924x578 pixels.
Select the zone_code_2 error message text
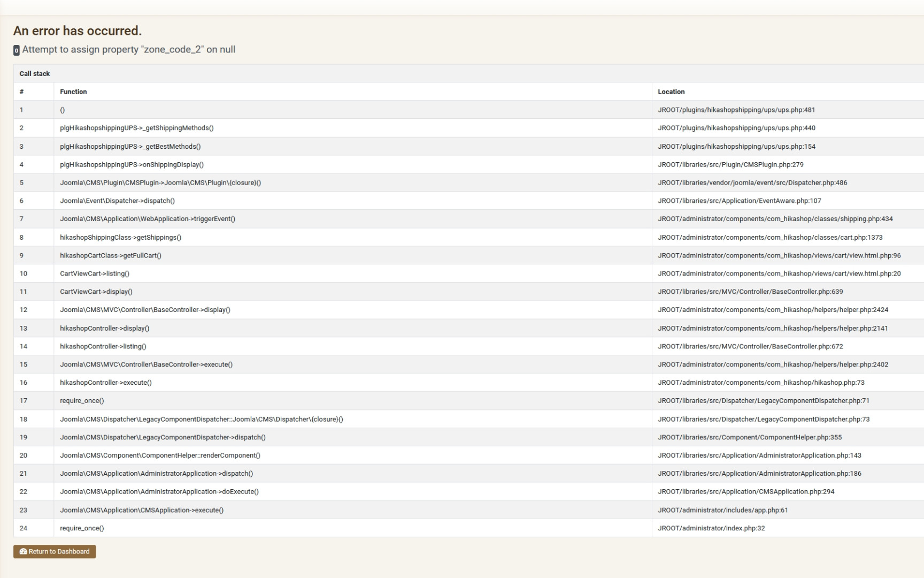pos(128,50)
